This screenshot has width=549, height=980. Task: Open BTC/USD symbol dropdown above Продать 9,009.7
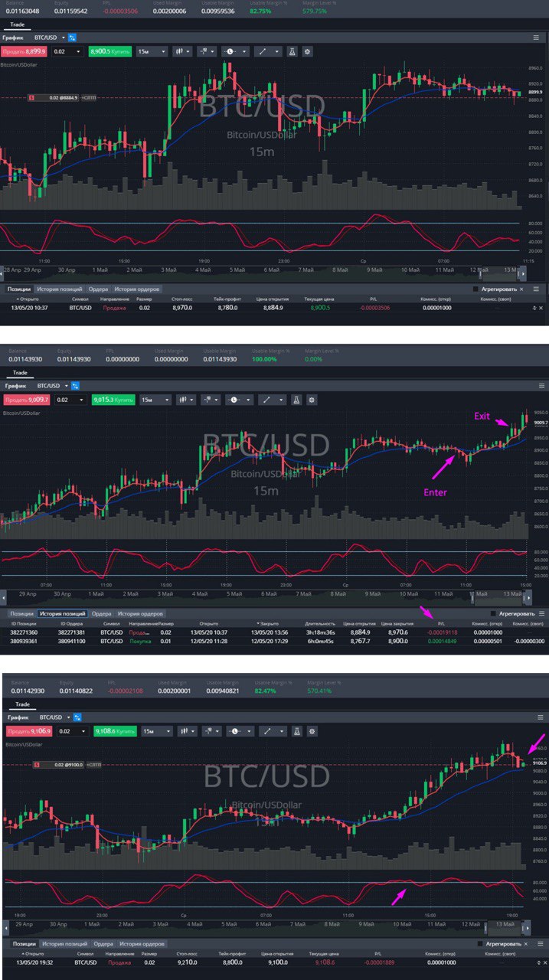(54, 385)
